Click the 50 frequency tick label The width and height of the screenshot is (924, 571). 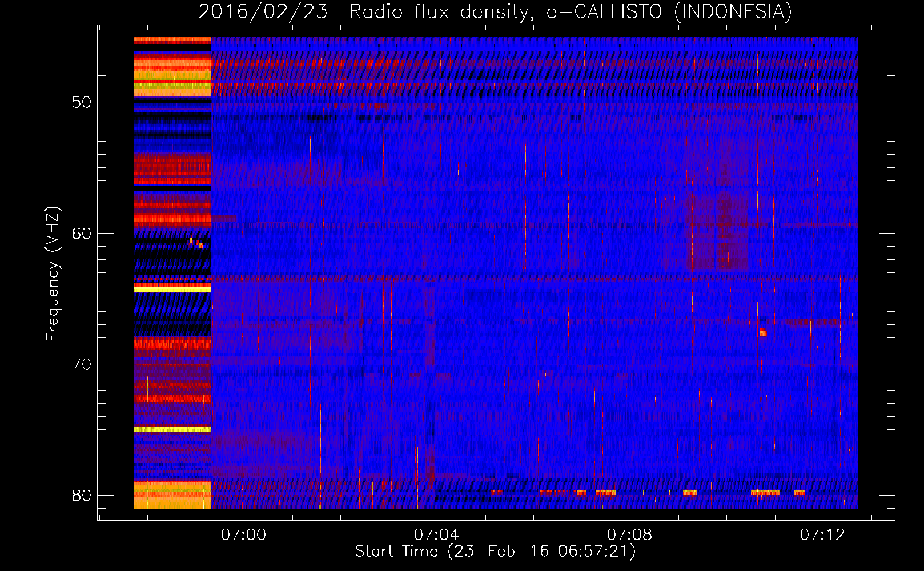coord(82,102)
